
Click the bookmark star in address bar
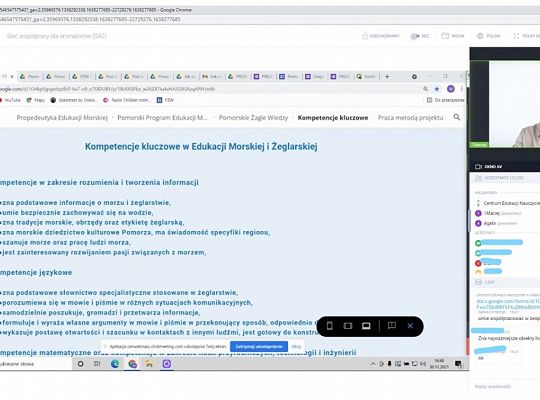pos(437,89)
